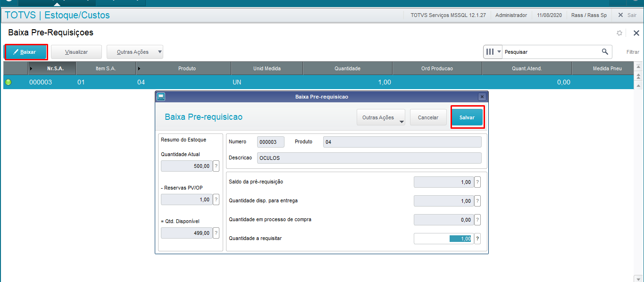Open help for Quantidade a requisitar
Viewport: 644px width, 282px height.
point(477,239)
